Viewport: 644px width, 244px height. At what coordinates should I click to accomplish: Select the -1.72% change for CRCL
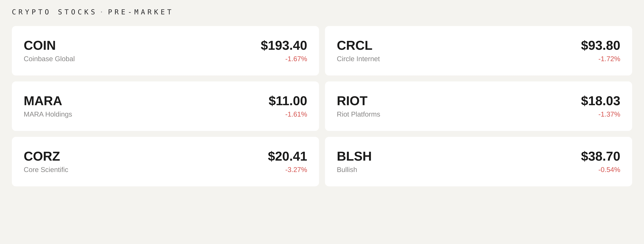click(x=609, y=59)
